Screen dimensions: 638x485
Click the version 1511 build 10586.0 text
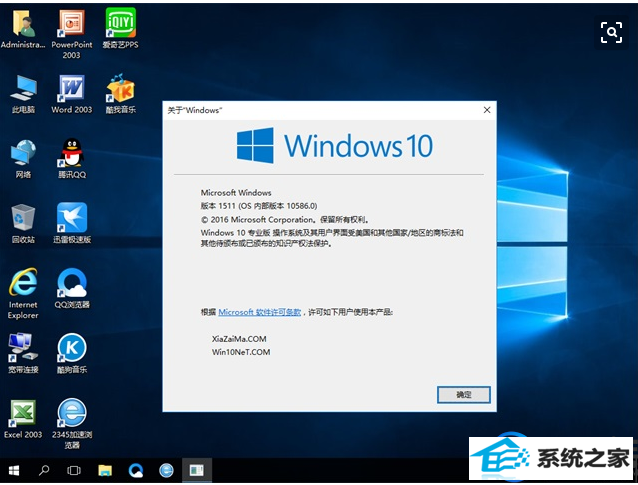pyautogui.click(x=259, y=206)
